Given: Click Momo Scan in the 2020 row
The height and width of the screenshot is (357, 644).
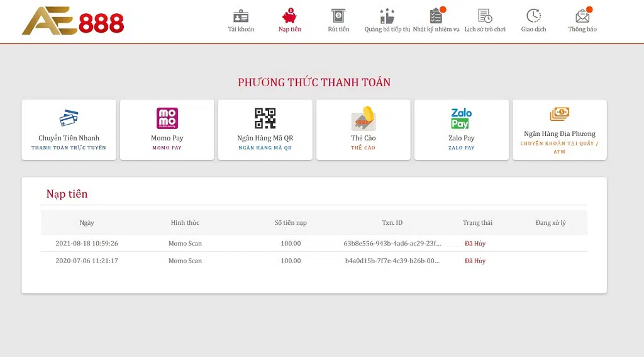Looking at the screenshot, I should pyautogui.click(x=185, y=260).
